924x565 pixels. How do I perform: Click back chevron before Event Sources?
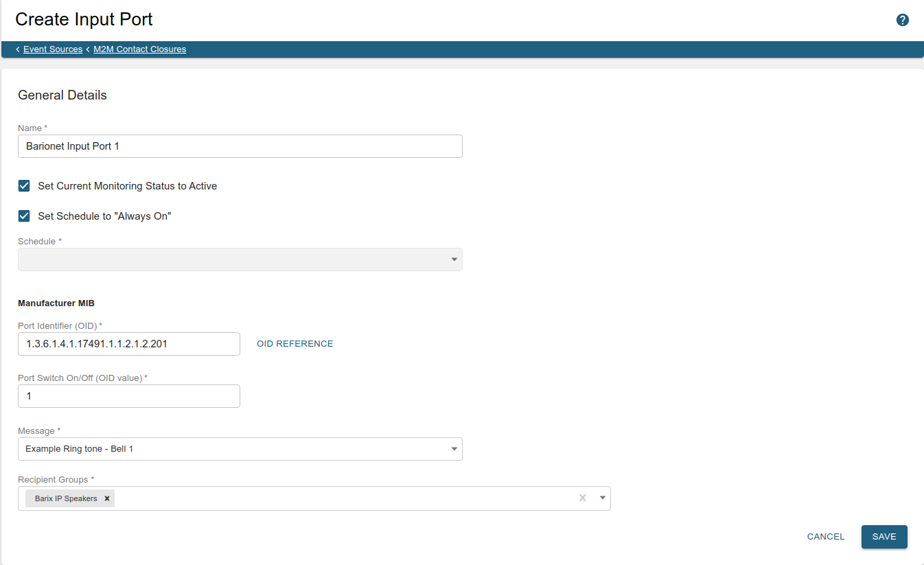tap(18, 49)
